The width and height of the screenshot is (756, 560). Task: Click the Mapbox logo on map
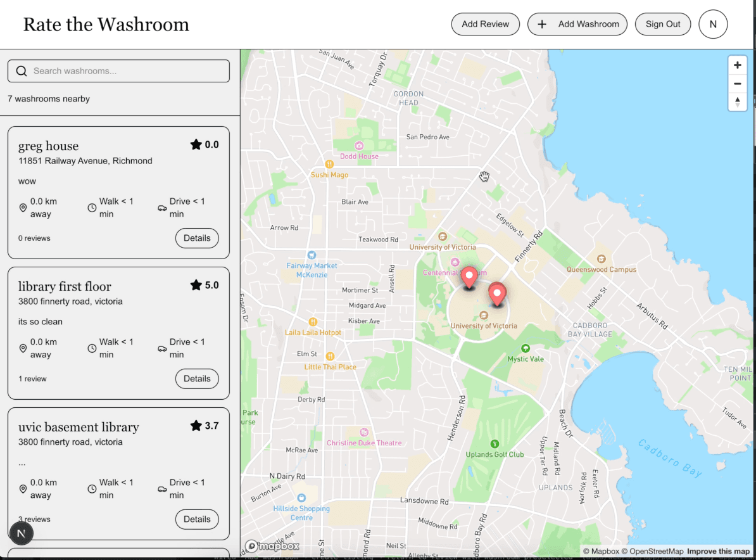pos(272,546)
